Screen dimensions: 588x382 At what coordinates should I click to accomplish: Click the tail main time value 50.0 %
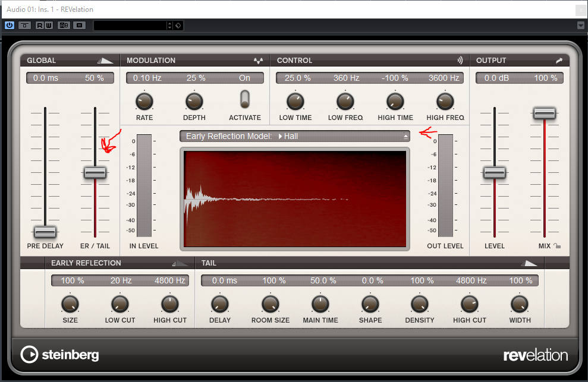(x=323, y=281)
